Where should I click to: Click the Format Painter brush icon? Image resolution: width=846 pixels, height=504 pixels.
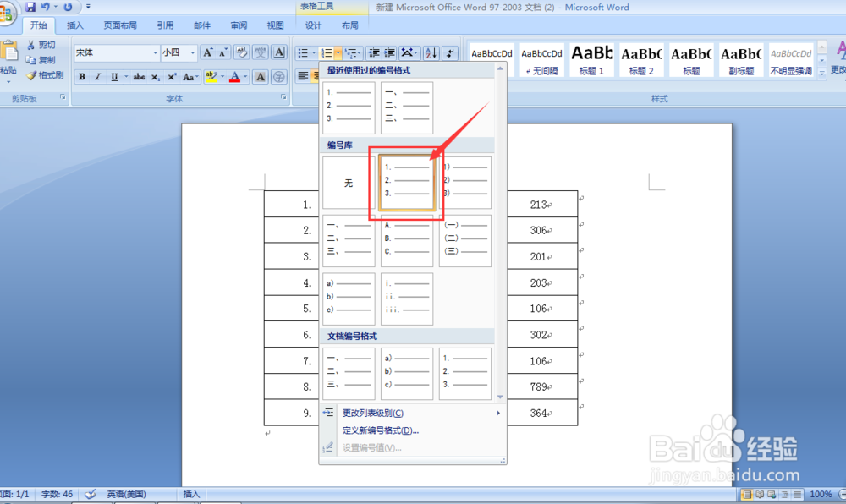[31, 75]
